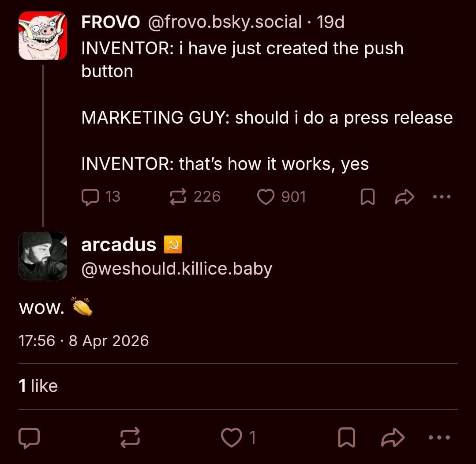Repost arcadus's reply
The width and height of the screenshot is (476, 464).
[130, 437]
